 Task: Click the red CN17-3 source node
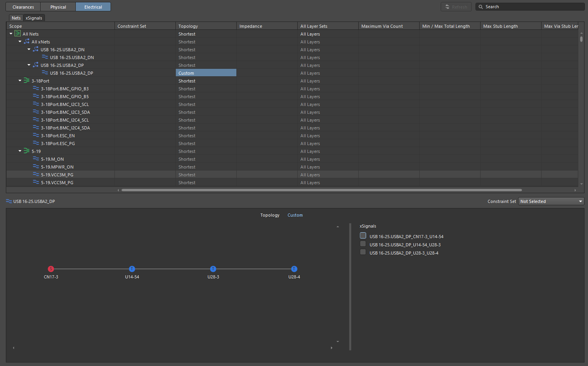51,269
